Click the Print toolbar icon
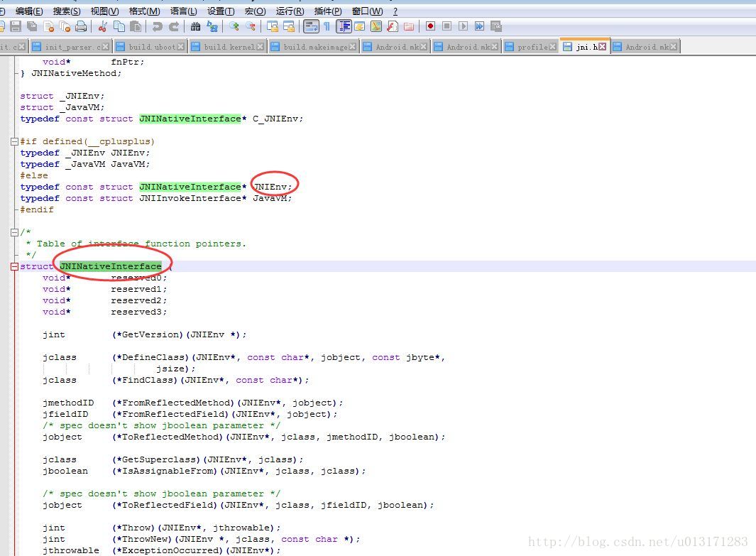This screenshot has height=556, width=756. click(x=81, y=26)
